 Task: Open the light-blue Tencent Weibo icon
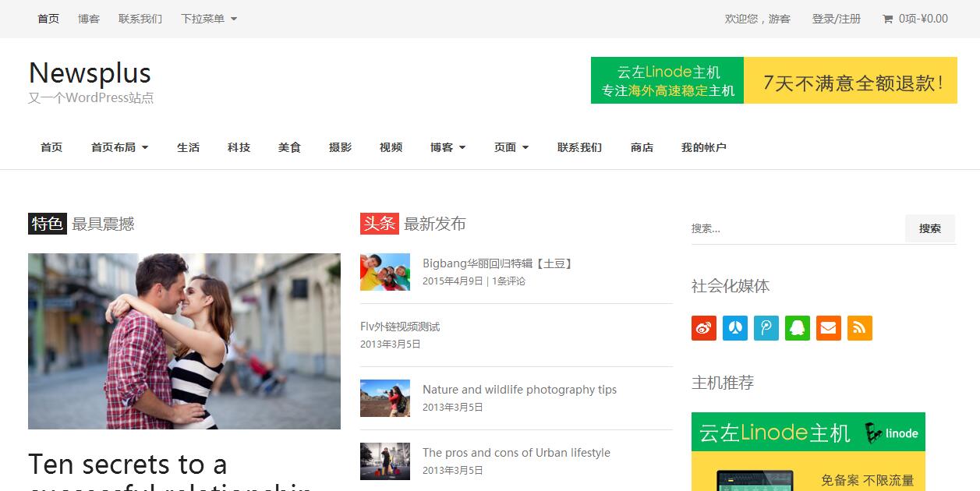tap(766, 328)
